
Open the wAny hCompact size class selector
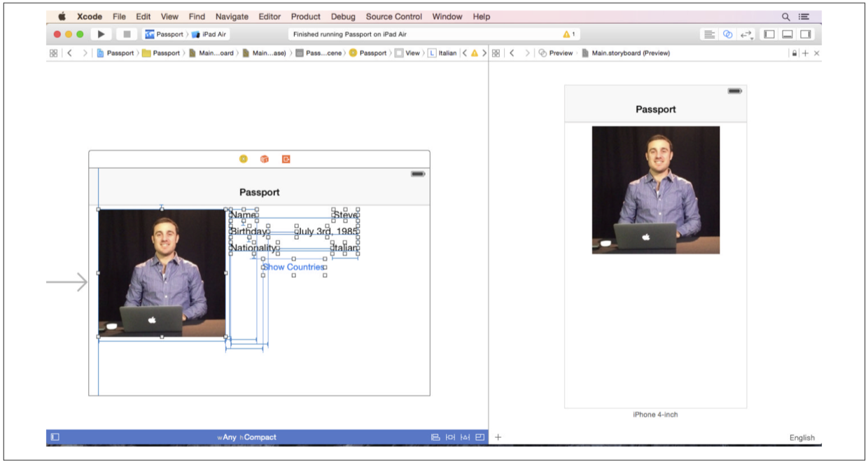246,437
